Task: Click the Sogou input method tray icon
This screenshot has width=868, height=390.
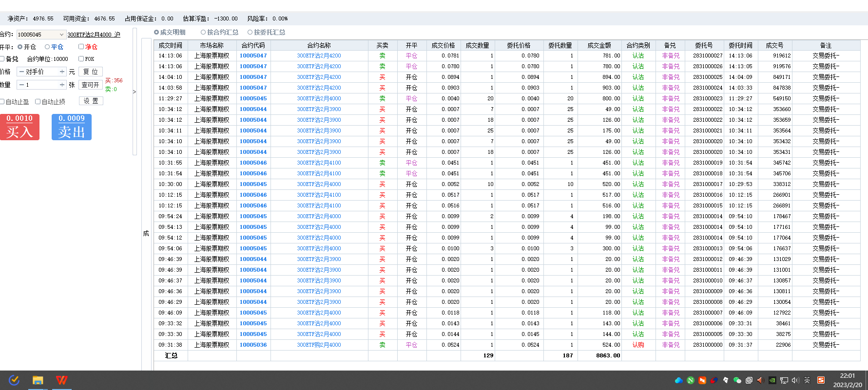Action: tap(821, 380)
